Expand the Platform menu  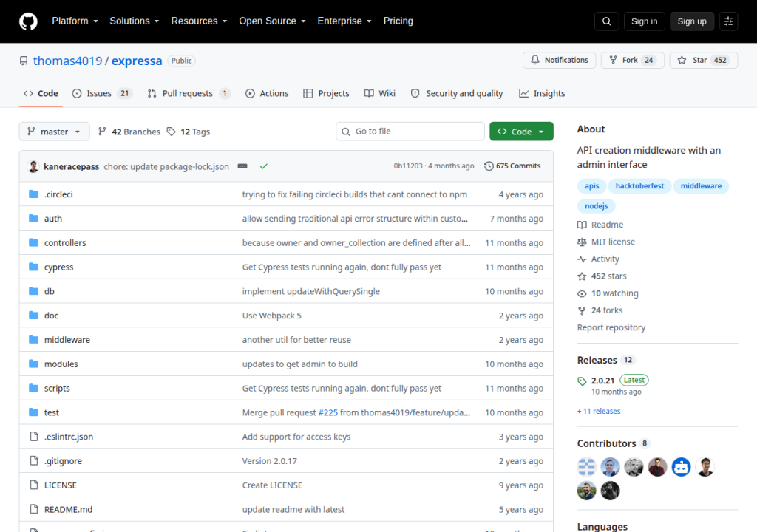coord(75,21)
